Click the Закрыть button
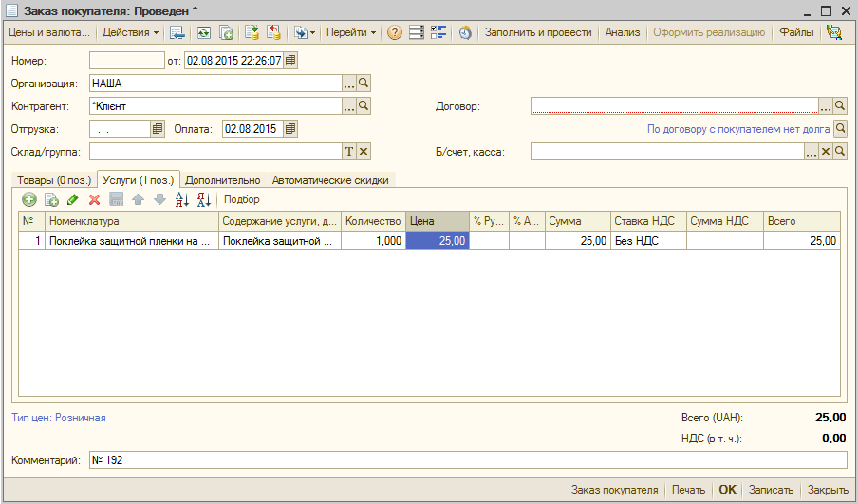The width and height of the screenshot is (858, 504). coord(828,490)
